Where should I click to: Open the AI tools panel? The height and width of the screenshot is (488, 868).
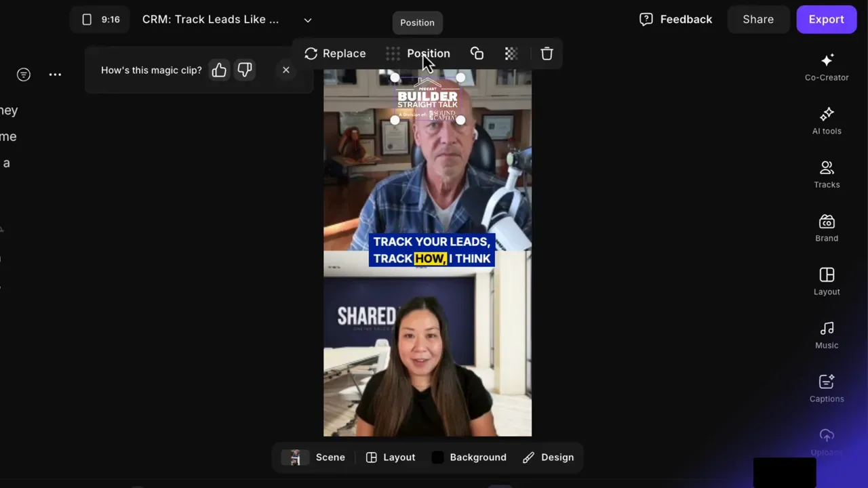(x=827, y=121)
